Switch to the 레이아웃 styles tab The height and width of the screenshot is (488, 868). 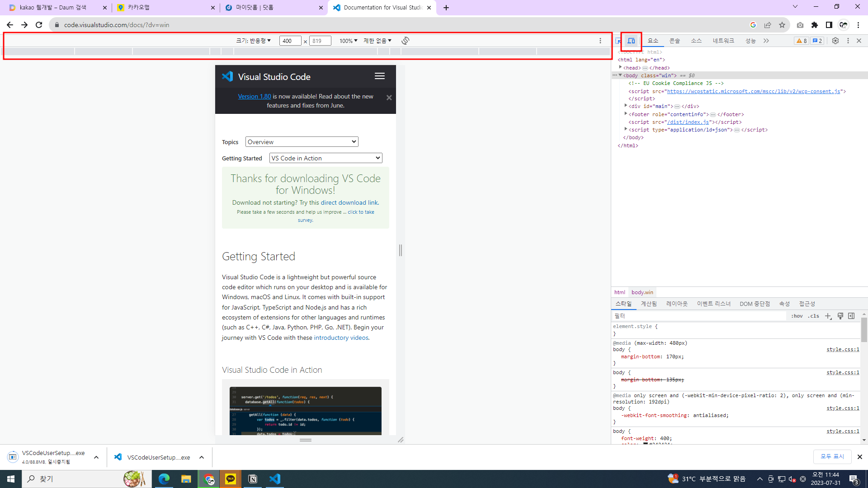click(x=677, y=304)
